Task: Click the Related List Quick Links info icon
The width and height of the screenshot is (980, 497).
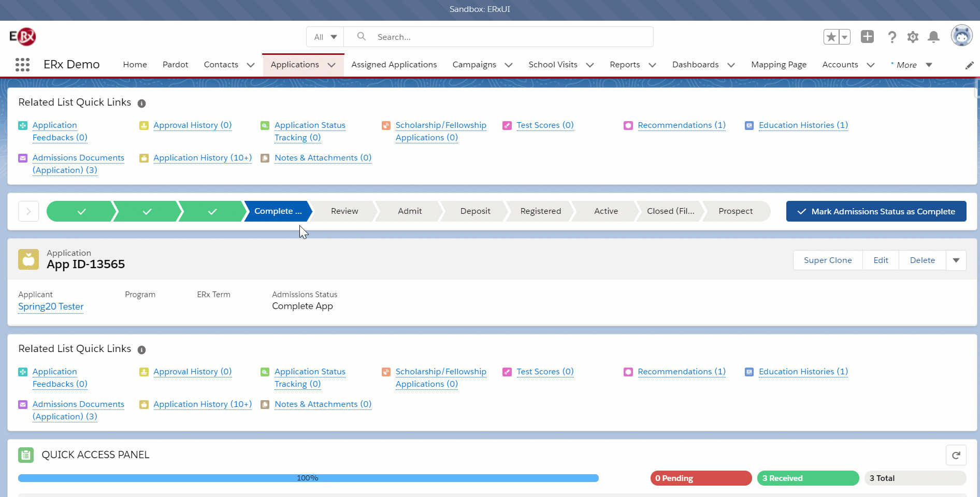Action: (x=141, y=103)
